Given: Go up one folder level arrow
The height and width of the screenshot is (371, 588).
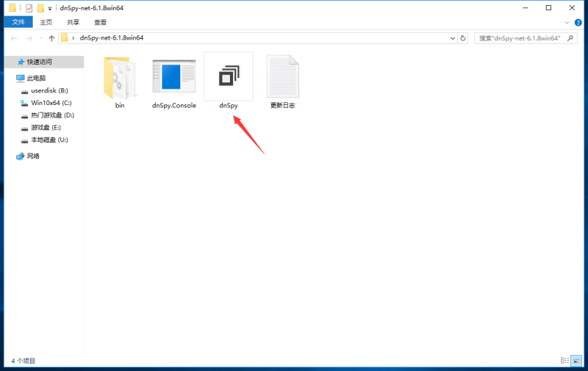Looking at the screenshot, I should (x=51, y=37).
